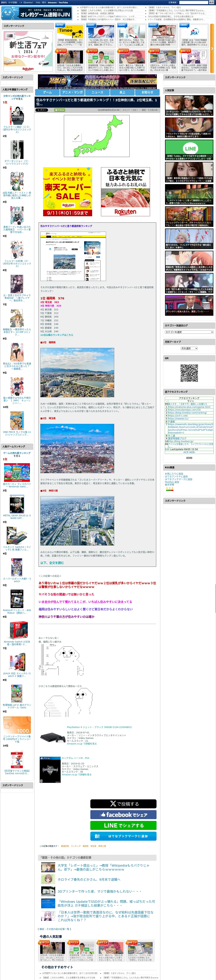Click the Kanagawa aerial photo under 3位 神奈川県
The image size is (216, 980).
click(77, 521)
